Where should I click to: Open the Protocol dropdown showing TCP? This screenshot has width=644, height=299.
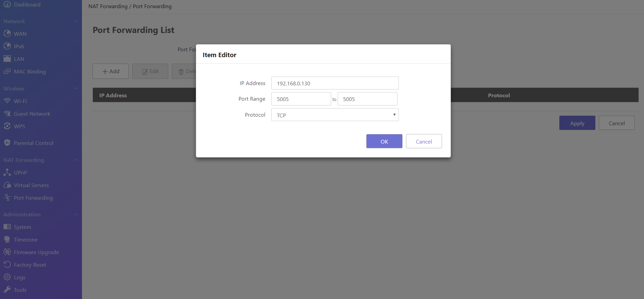click(x=335, y=115)
